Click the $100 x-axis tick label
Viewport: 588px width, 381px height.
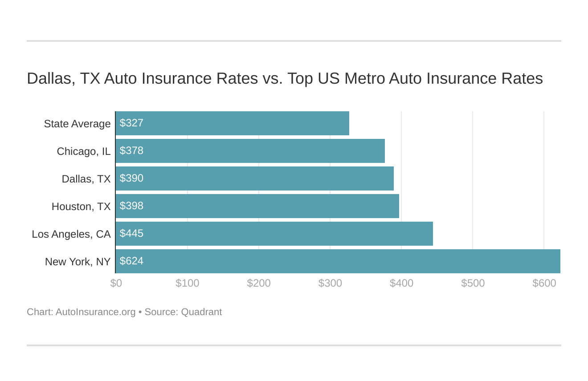pos(188,283)
